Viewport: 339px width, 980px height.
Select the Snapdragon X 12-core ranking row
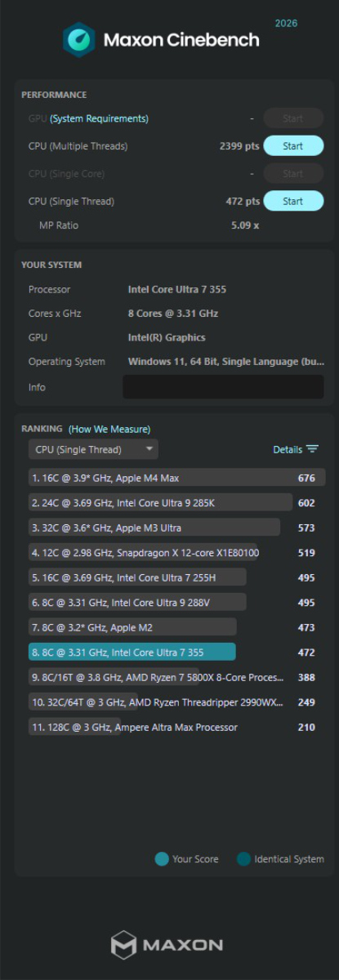[177, 553]
